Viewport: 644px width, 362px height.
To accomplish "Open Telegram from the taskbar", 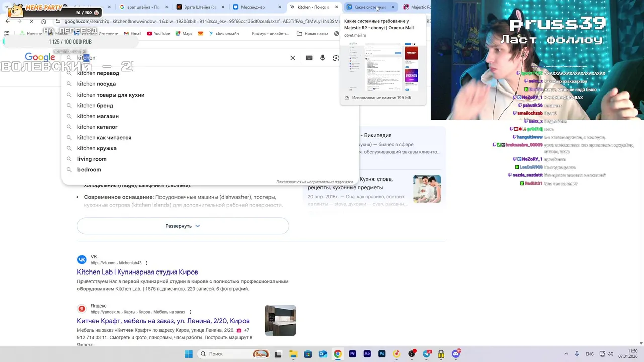I will [x=426, y=354].
